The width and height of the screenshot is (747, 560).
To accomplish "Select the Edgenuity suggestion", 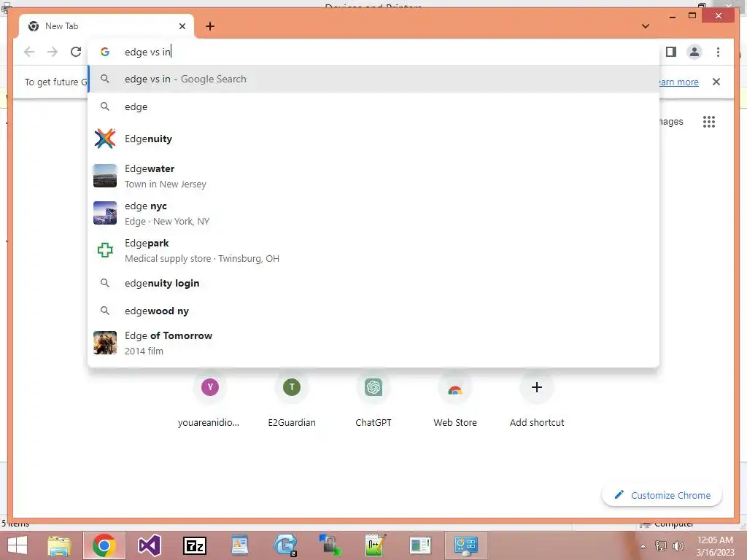I will [373, 139].
